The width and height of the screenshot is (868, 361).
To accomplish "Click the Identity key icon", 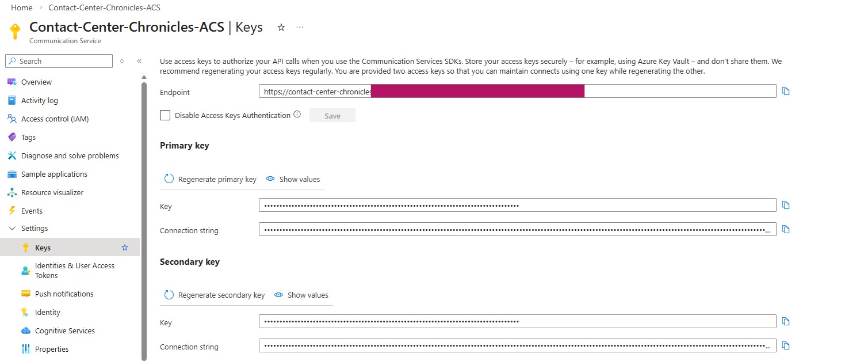I will point(25,312).
